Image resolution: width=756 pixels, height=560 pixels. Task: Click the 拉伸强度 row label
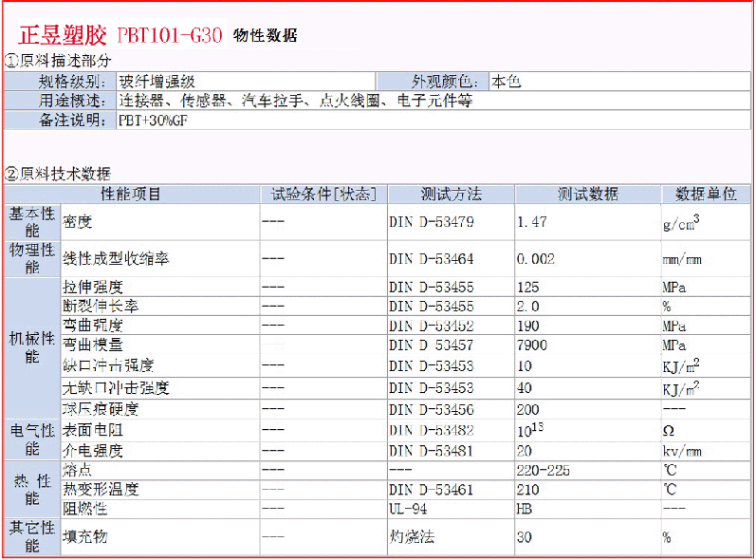93,286
